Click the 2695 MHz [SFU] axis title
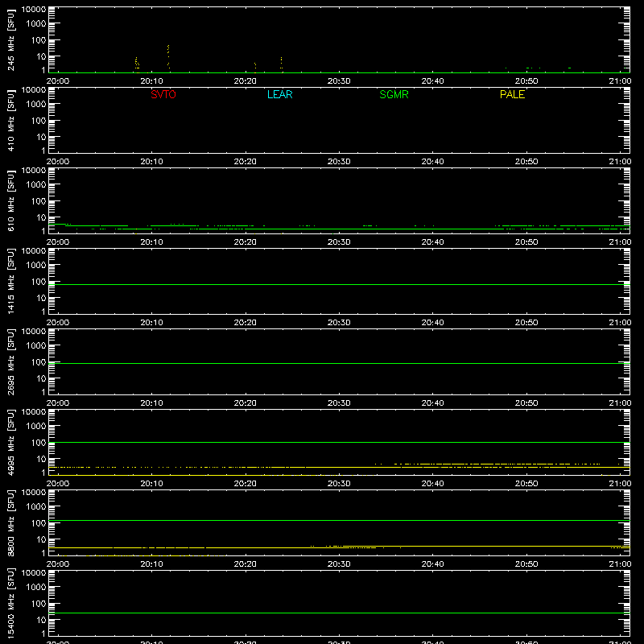644x644 pixels. coord(10,361)
